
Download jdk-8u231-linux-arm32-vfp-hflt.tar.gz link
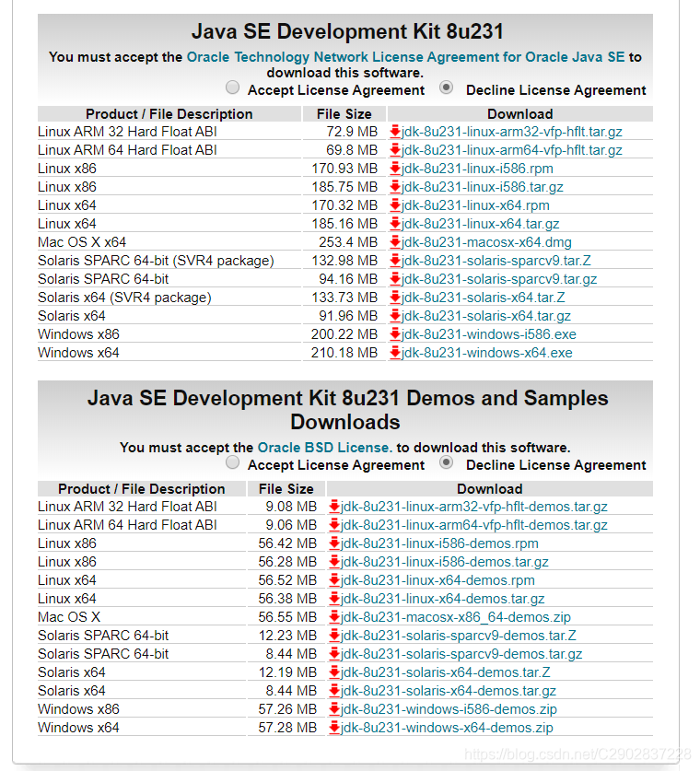[512, 132]
